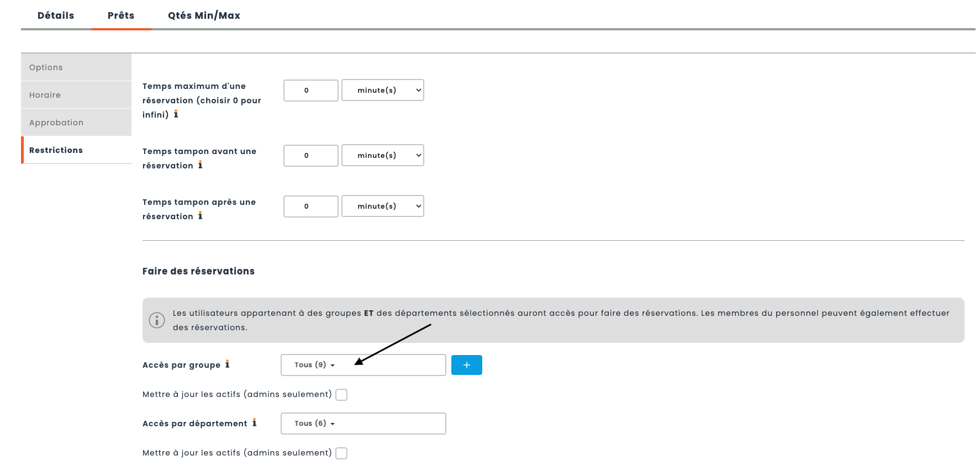Open unit dropdown for buffer before reservation

tap(382, 155)
